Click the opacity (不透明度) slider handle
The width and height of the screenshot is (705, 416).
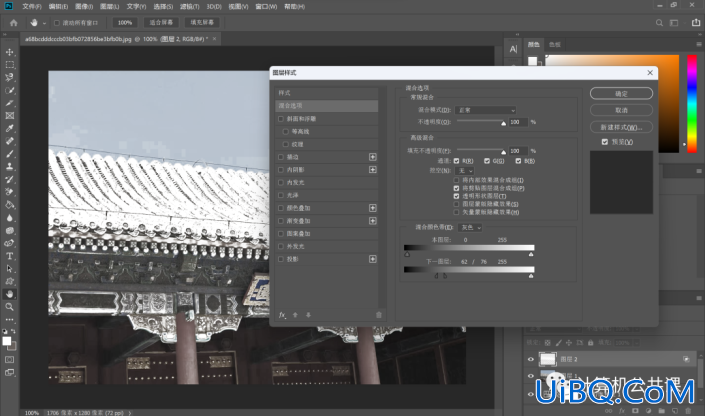[x=503, y=123]
